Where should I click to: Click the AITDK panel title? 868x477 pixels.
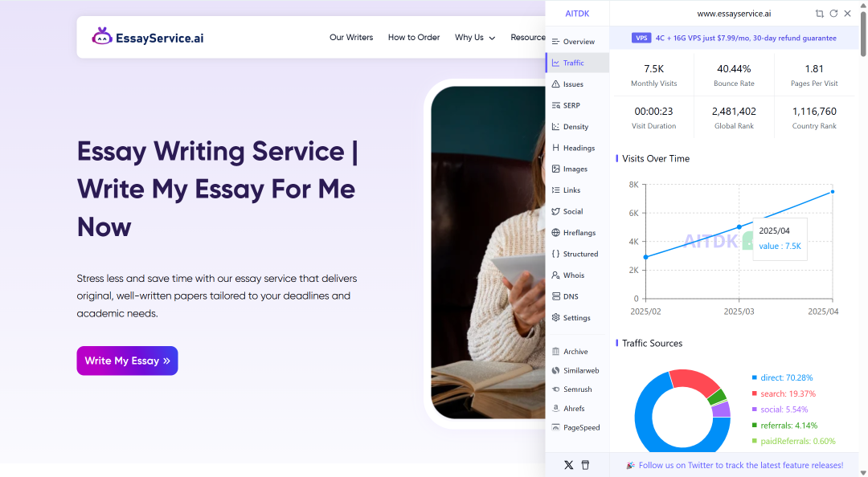(577, 14)
